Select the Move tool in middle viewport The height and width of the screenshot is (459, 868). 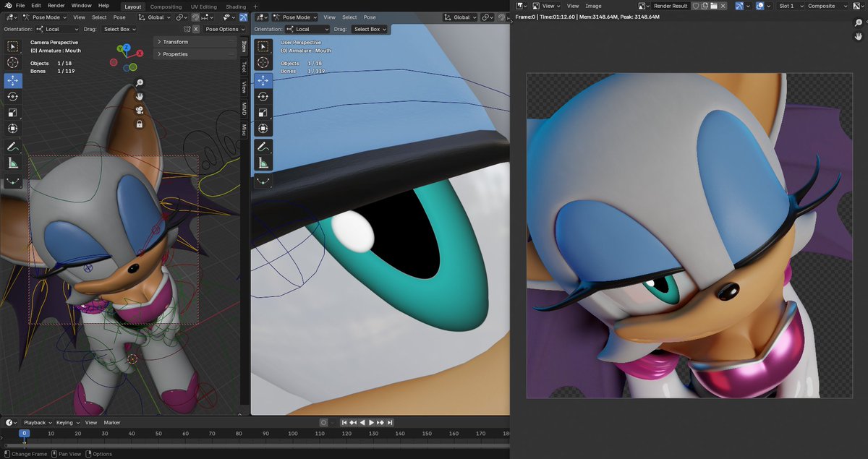(263, 80)
